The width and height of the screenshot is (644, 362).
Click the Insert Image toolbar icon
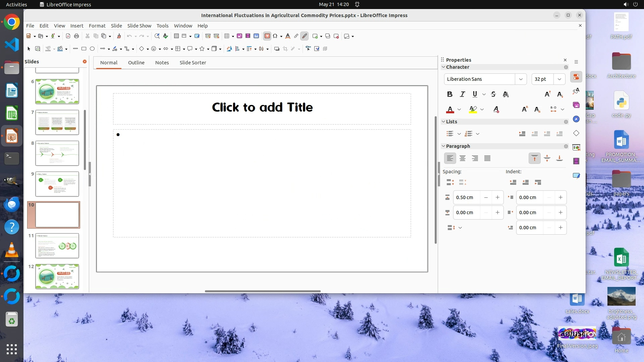click(239, 36)
